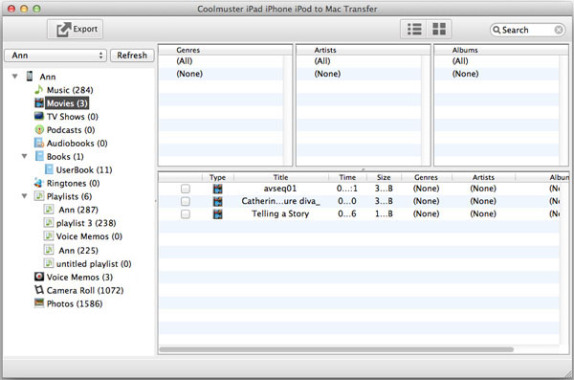The image size is (574, 380).
Task: Click the green music note icon
Action: click(x=38, y=90)
